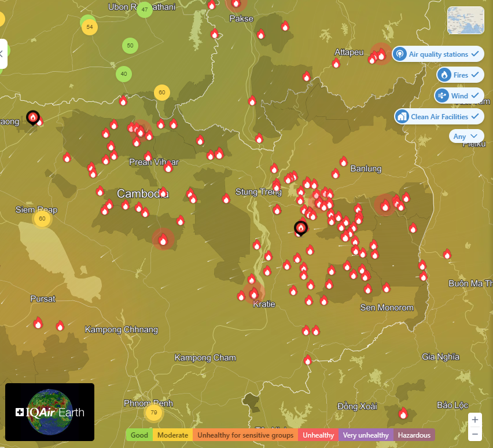Screen dimensions: 493x448
Task: Expand the Any filter dropdown
Action: (x=466, y=137)
